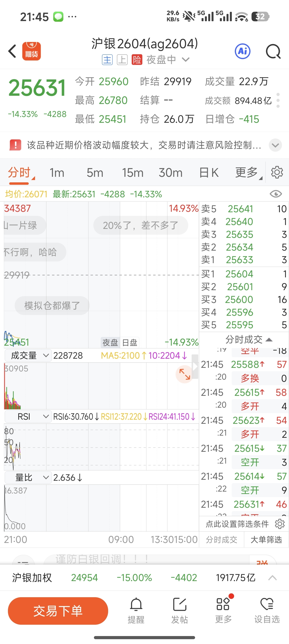
Task: Tap the MA5:2100 volume average value
Action: 124,355
